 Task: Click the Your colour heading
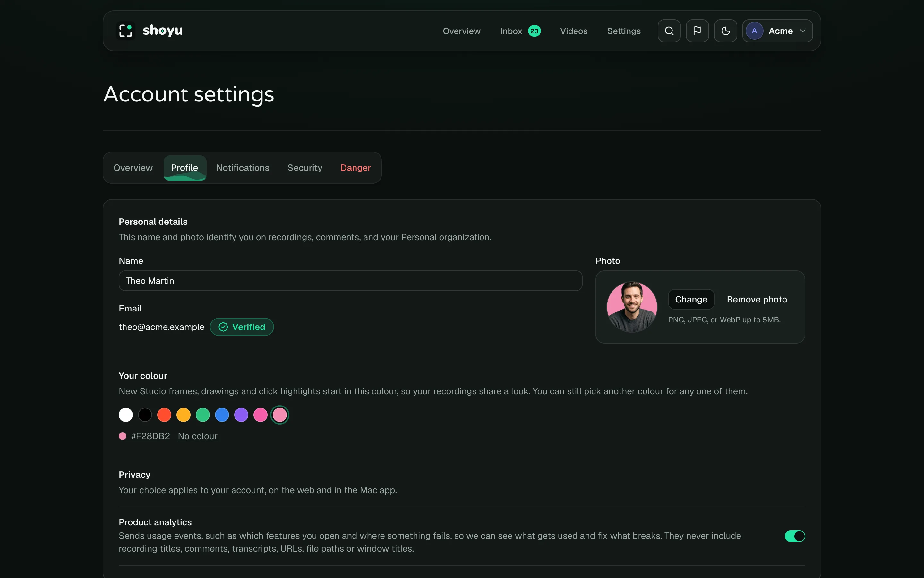click(x=143, y=376)
